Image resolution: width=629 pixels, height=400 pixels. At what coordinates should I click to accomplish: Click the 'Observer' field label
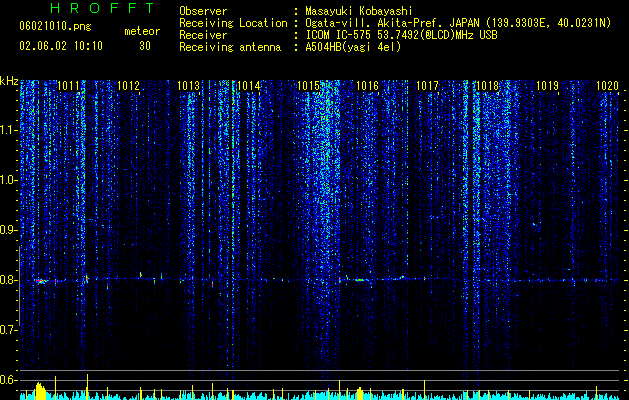[x=203, y=11]
